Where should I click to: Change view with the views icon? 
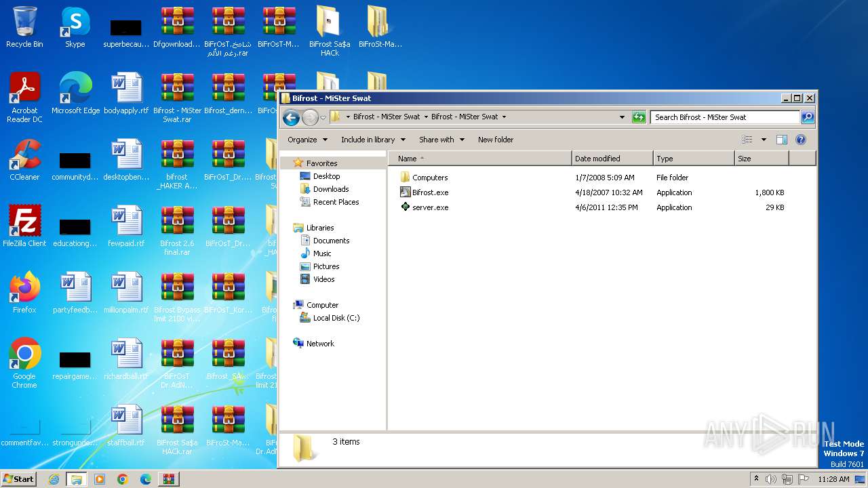tap(747, 140)
